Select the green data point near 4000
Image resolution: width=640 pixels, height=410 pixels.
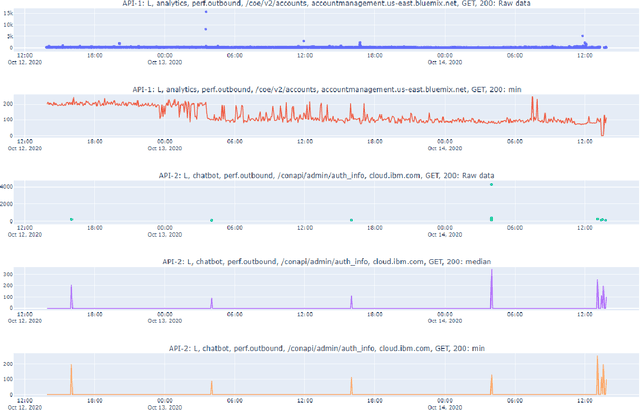pyautogui.click(x=491, y=185)
